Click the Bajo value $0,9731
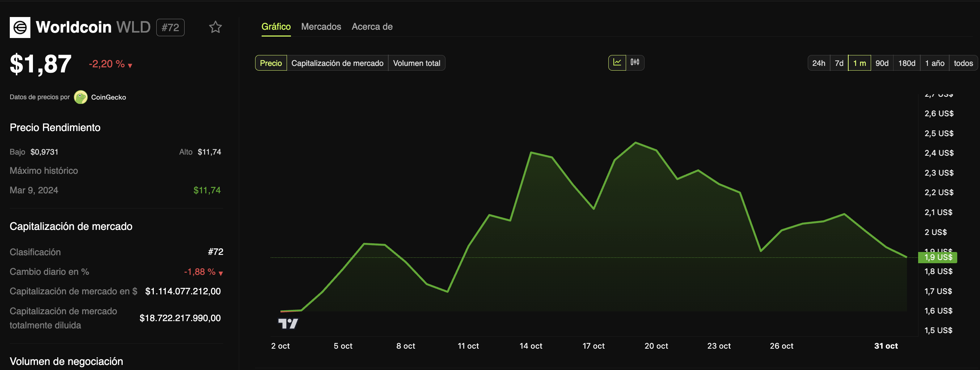This screenshot has width=980, height=370. [45, 152]
